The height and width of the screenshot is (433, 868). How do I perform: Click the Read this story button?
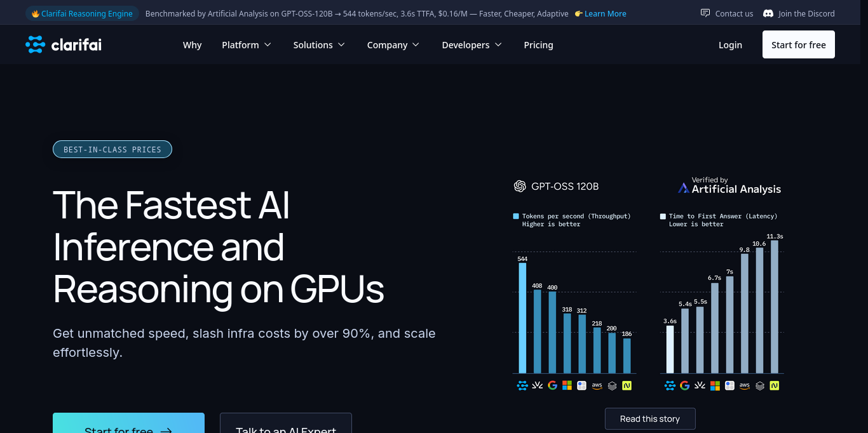[x=650, y=418]
